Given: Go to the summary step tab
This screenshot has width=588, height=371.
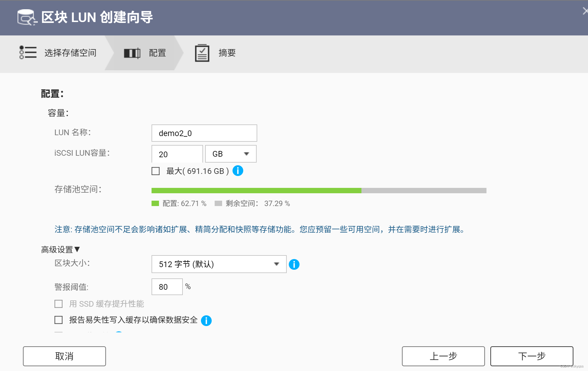Looking at the screenshot, I should [x=227, y=53].
